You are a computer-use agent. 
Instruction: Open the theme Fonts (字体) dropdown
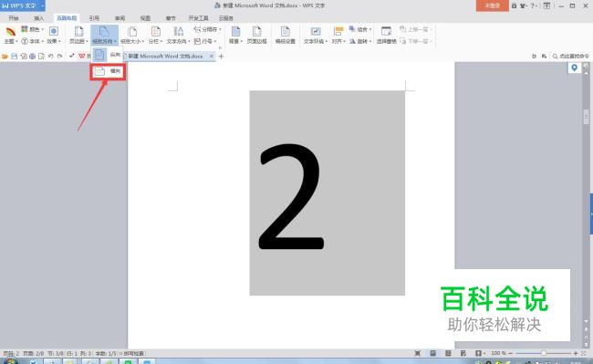(x=33, y=41)
